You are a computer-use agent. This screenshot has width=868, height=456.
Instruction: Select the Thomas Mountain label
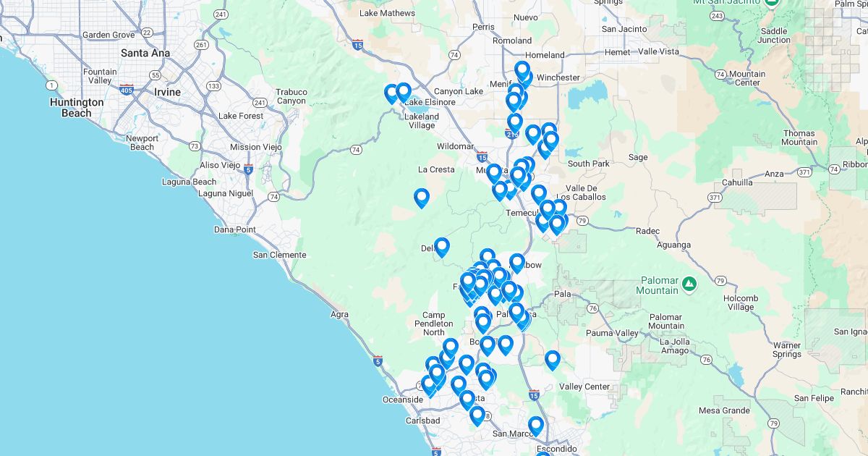(799, 138)
